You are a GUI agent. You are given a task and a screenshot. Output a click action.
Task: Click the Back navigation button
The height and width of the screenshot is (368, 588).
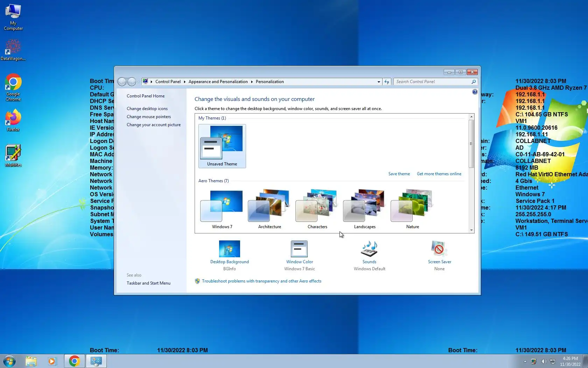tap(122, 82)
